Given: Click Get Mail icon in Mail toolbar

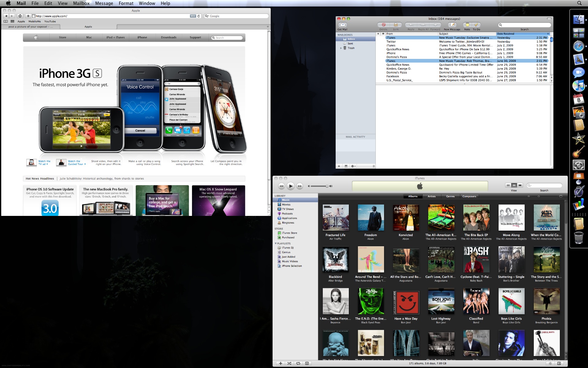Looking at the screenshot, I should click(x=342, y=25).
